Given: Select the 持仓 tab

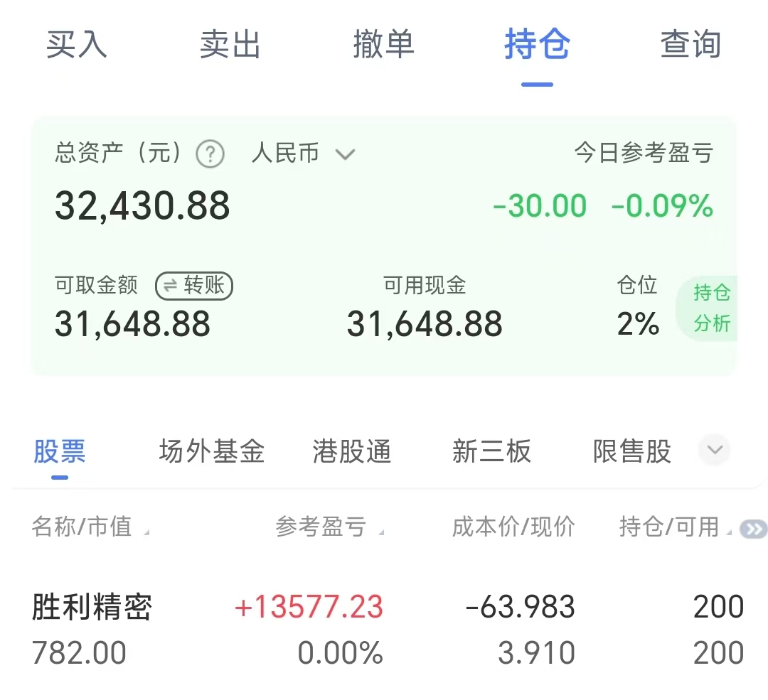Looking at the screenshot, I should point(537,45).
